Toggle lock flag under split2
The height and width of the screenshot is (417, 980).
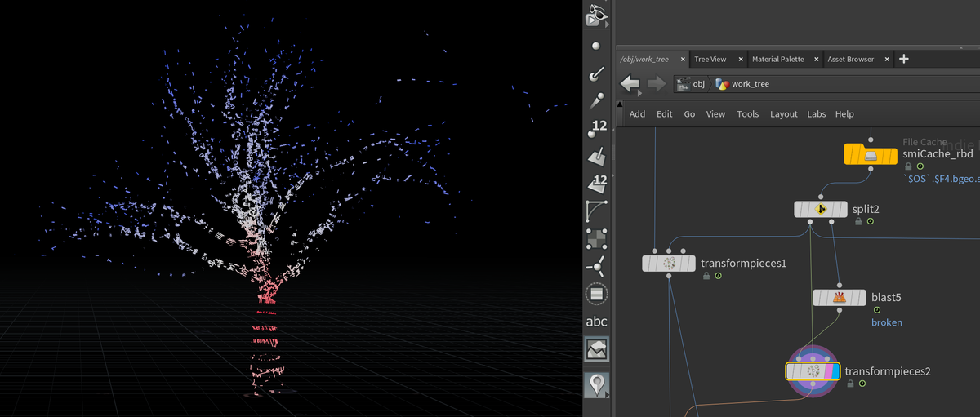pyautogui.click(x=858, y=221)
